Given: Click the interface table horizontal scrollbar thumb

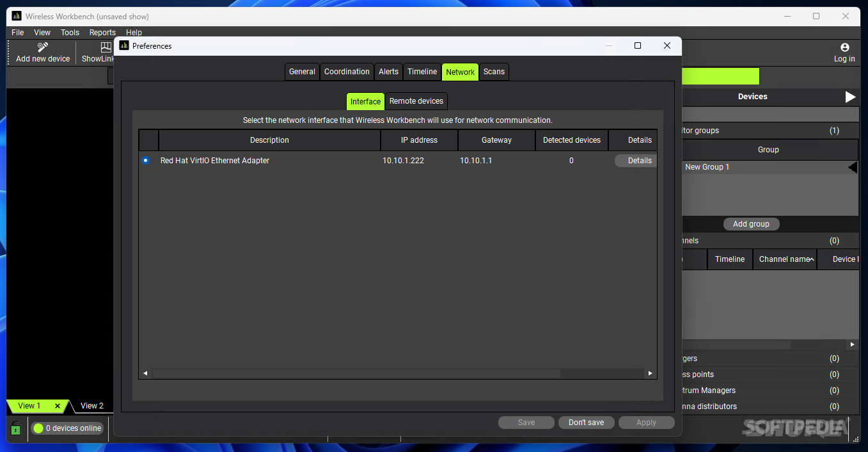Looking at the screenshot, I should pyautogui.click(x=356, y=373).
